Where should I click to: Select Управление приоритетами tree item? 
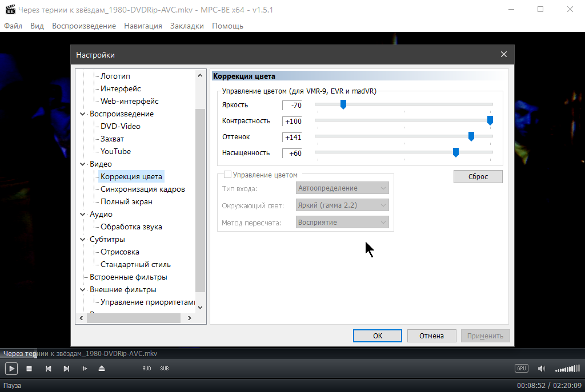coord(147,302)
